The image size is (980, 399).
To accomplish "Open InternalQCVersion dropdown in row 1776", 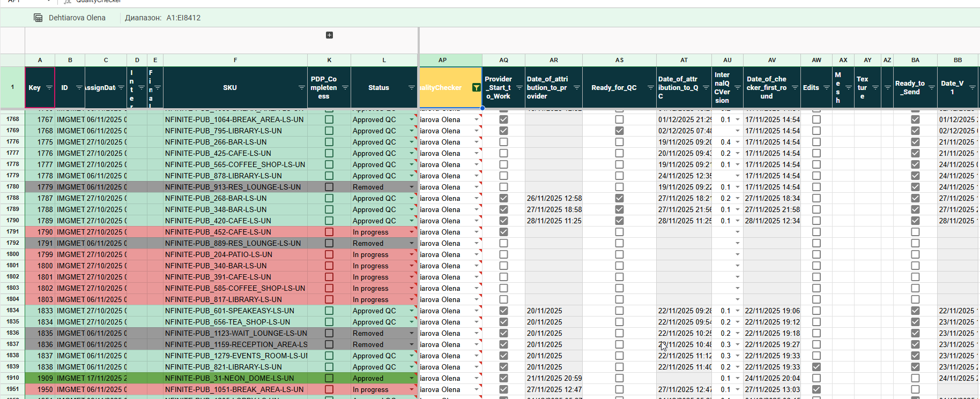I will tap(737, 142).
